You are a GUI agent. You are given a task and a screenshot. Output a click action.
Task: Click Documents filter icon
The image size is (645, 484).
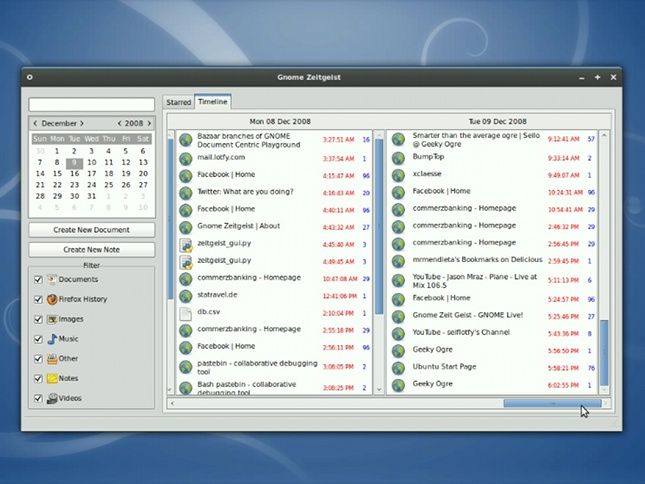(x=52, y=280)
